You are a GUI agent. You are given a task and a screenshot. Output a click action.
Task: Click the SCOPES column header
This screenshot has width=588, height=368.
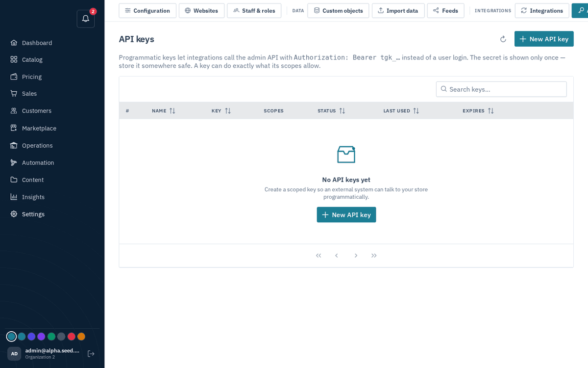273,111
